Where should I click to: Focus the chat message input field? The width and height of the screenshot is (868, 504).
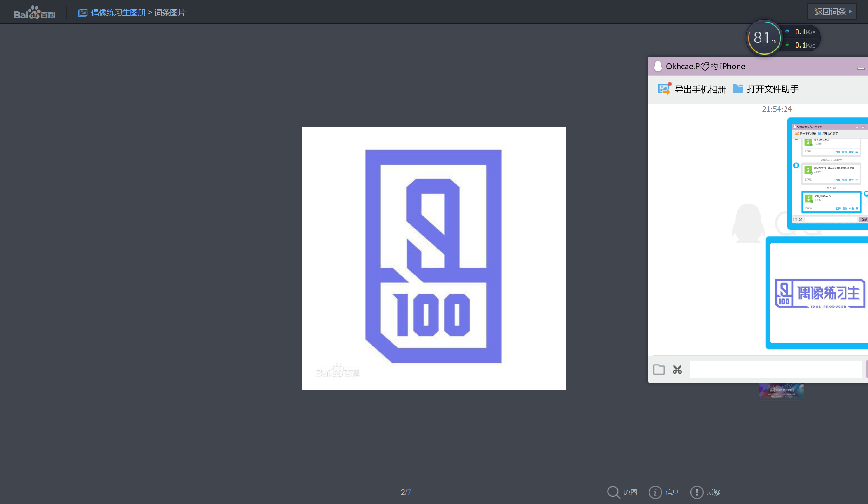[x=776, y=369]
